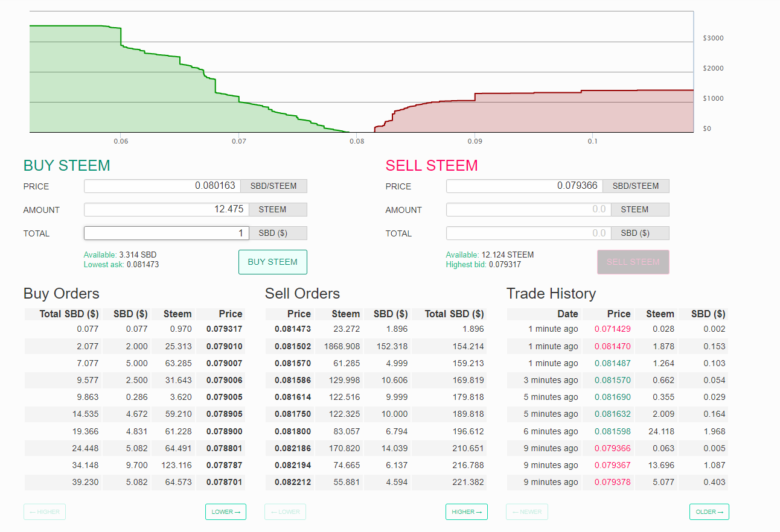Click the Available 3.314 SBD balance link
The height and width of the screenshot is (532, 780).
[138, 255]
